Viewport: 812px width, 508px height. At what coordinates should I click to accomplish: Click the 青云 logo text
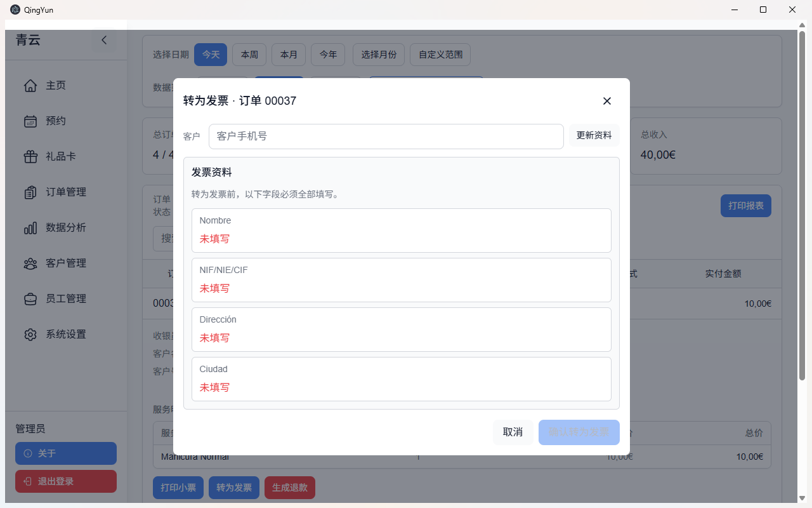[x=28, y=40]
